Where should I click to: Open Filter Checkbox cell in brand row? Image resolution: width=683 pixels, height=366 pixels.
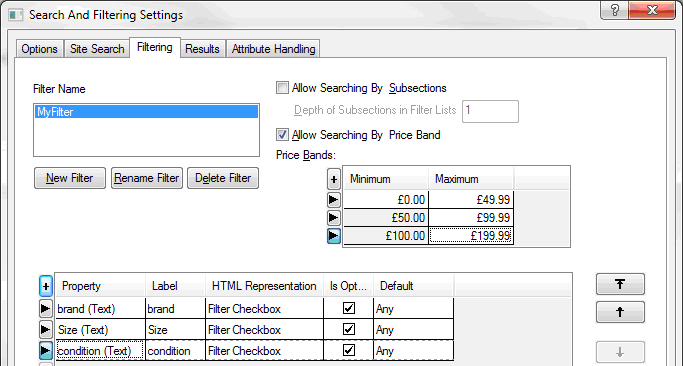264,309
